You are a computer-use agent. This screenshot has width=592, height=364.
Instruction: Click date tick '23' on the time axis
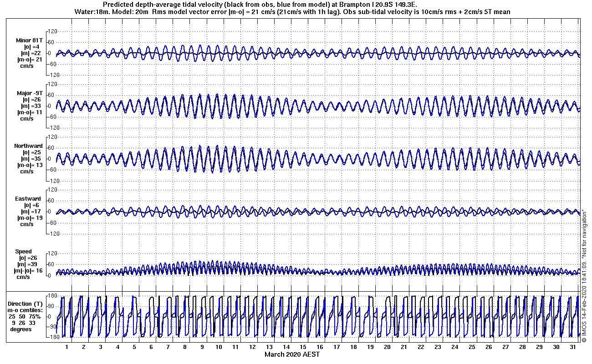point(438,347)
